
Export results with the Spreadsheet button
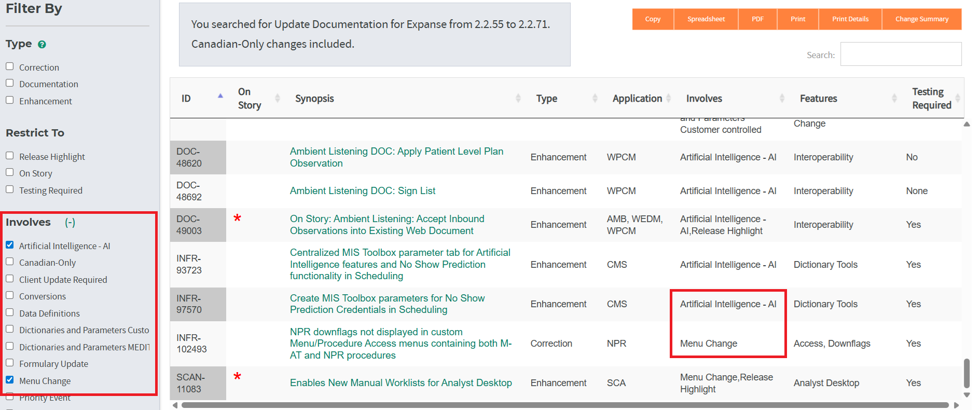pos(706,19)
